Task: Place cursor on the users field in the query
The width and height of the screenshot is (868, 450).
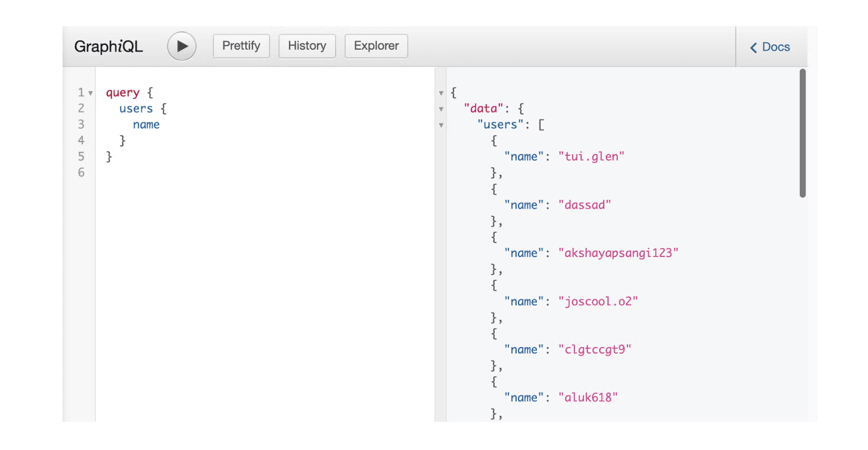Action: [x=136, y=108]
